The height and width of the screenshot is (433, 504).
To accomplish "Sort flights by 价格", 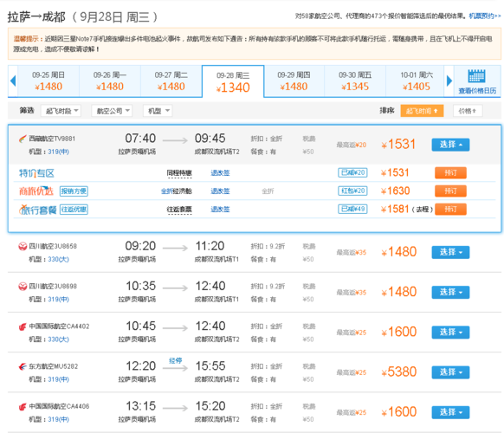I will click(468, 111).
